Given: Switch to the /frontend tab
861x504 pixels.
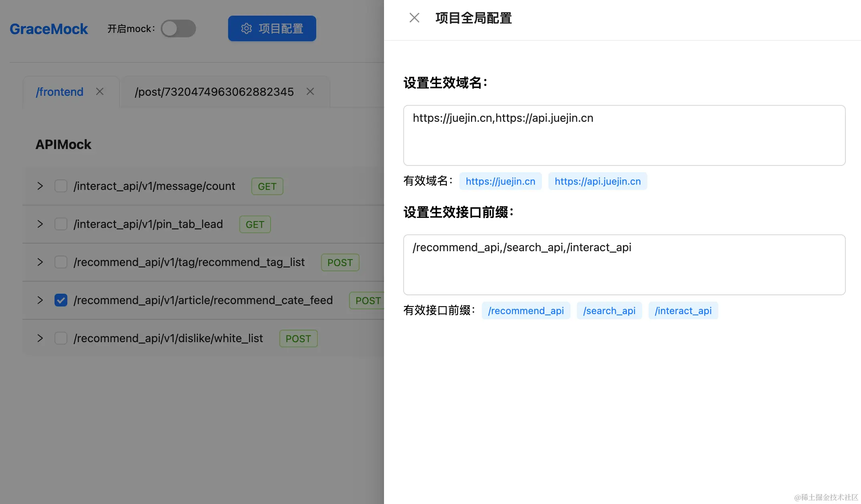Looking at the screenshot, I should (60, 92).
